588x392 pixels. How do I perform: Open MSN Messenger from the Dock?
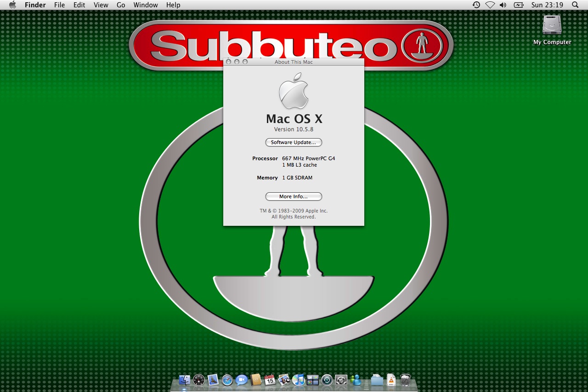[356, 380]
